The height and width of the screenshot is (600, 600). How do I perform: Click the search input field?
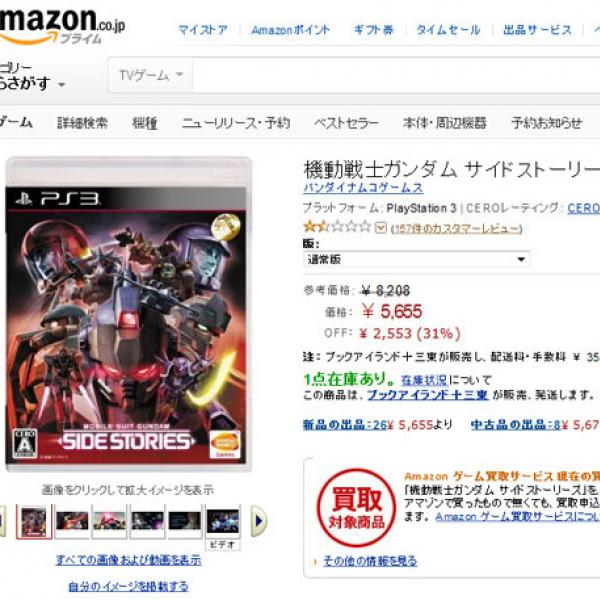(396, 75)
